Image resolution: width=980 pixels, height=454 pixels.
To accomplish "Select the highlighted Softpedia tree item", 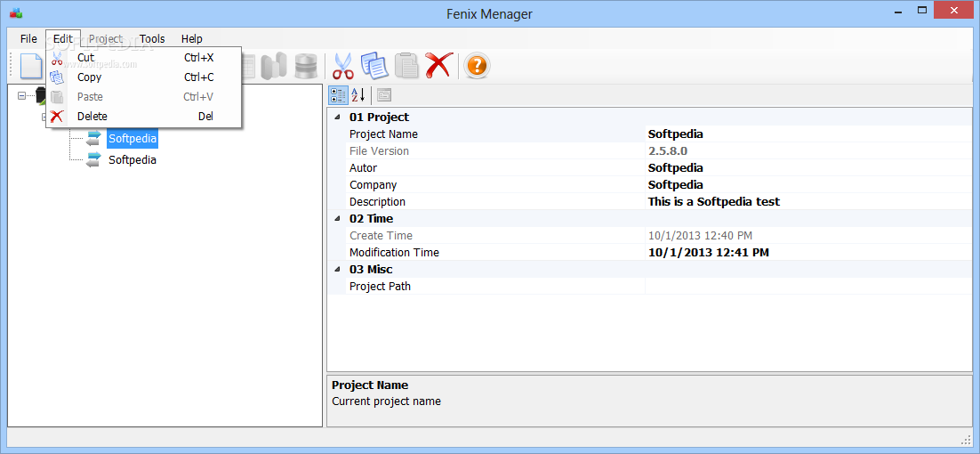I will tap(133, 138).
